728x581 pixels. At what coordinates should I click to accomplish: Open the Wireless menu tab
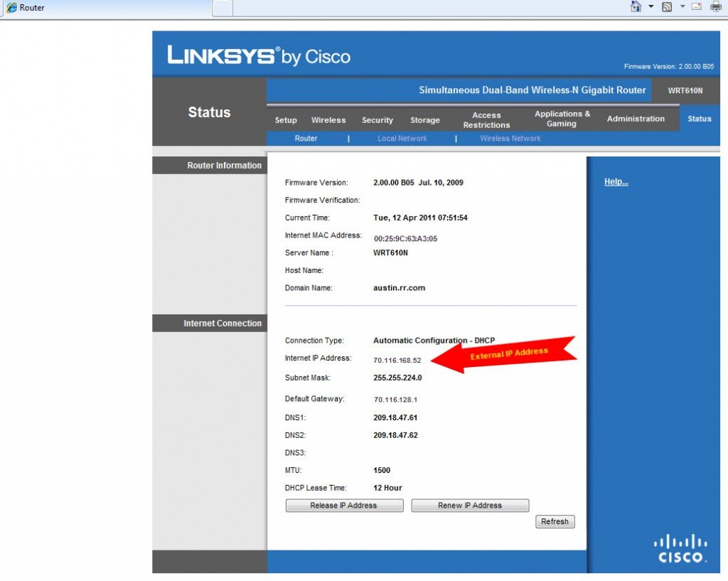[328, 119]
